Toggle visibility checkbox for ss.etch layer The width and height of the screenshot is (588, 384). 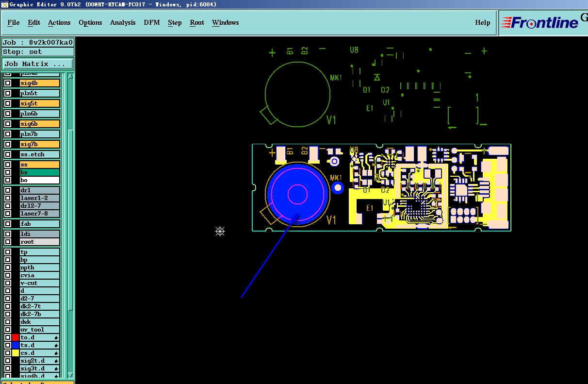click(8, 154)
